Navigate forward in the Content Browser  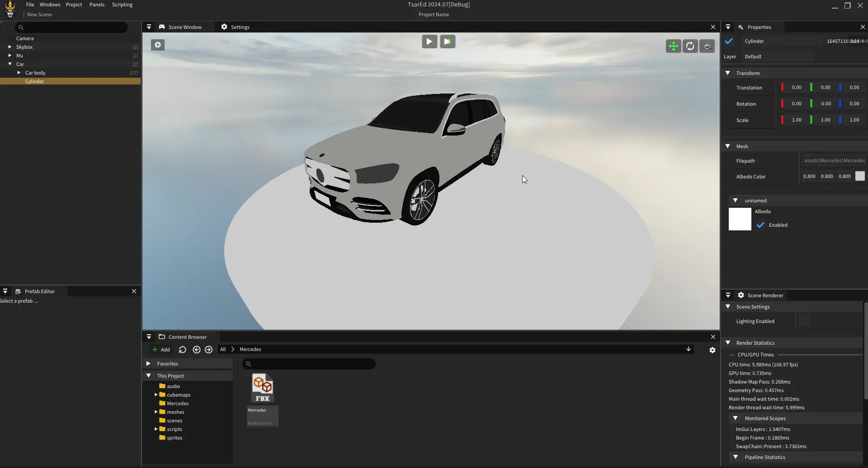point(208,350)
